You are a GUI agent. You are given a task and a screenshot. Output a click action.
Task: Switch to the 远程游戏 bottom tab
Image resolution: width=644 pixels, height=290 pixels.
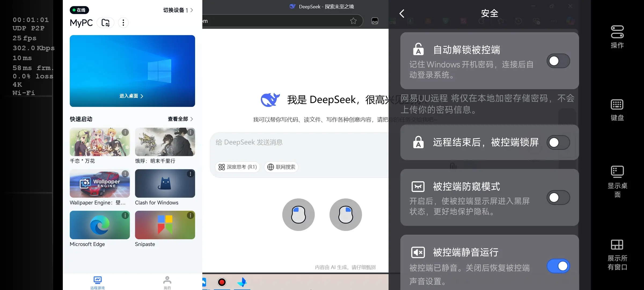[x=97, y=282]
